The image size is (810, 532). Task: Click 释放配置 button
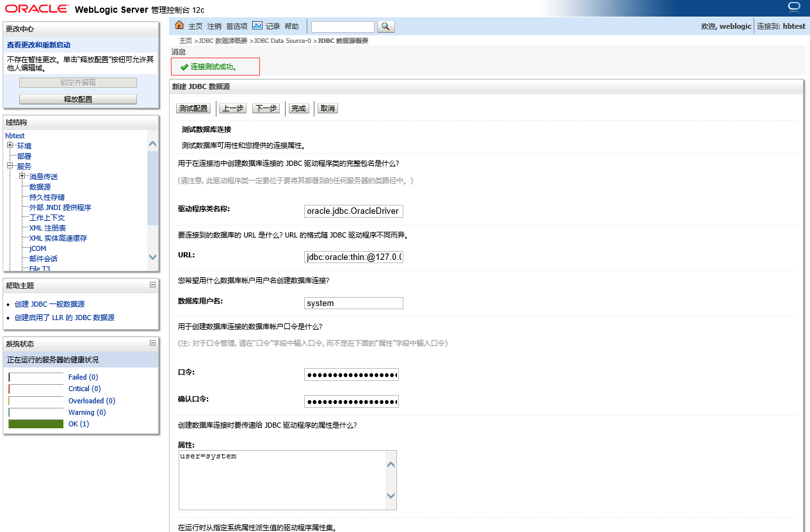[x=78, y=99]
